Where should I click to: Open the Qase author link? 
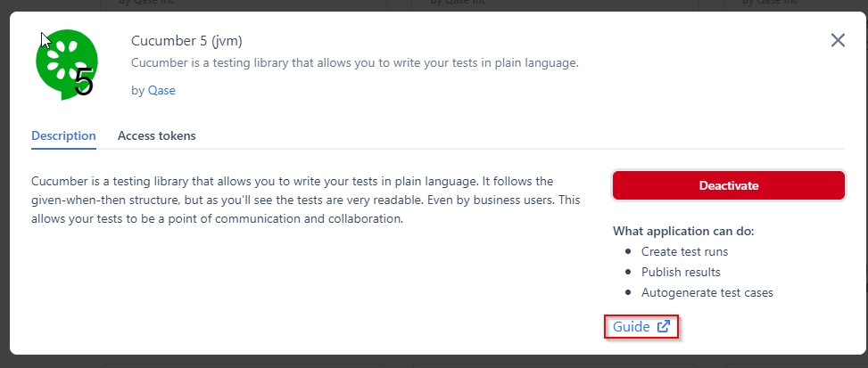tap(161, 90)
